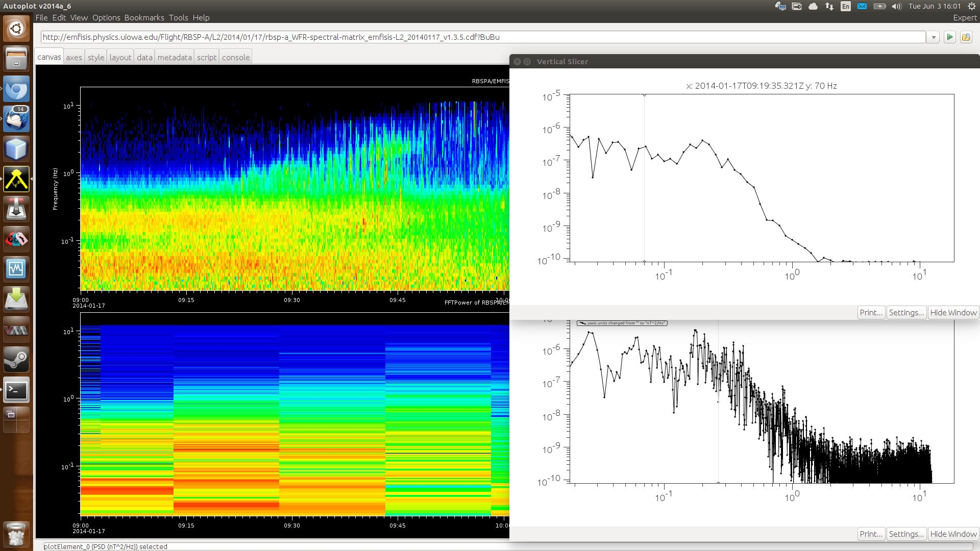Click the FFTPower of RBSPA title label
The width and height of the screenshot is (980, 551).
477,303
